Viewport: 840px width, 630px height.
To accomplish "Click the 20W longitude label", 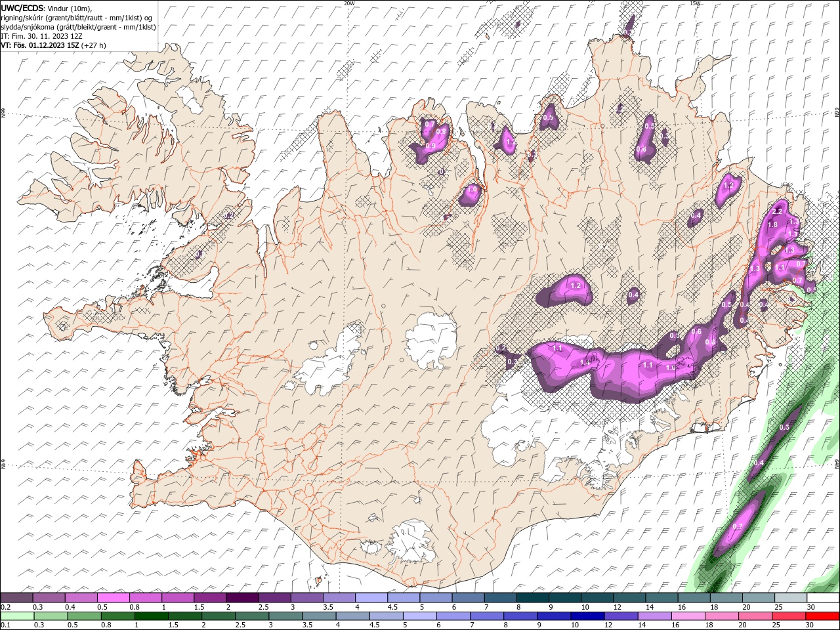I will (x=349, y=3).
